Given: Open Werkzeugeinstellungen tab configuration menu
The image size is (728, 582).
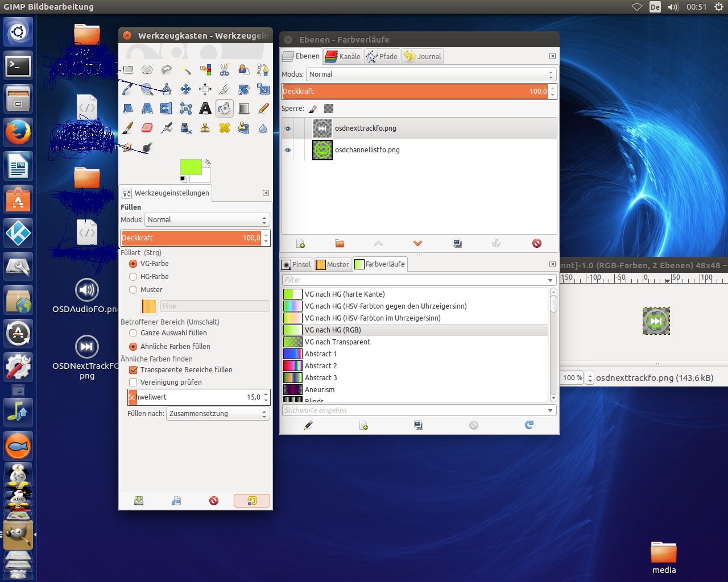Looking at the screenshot, I should coord(266,193).
